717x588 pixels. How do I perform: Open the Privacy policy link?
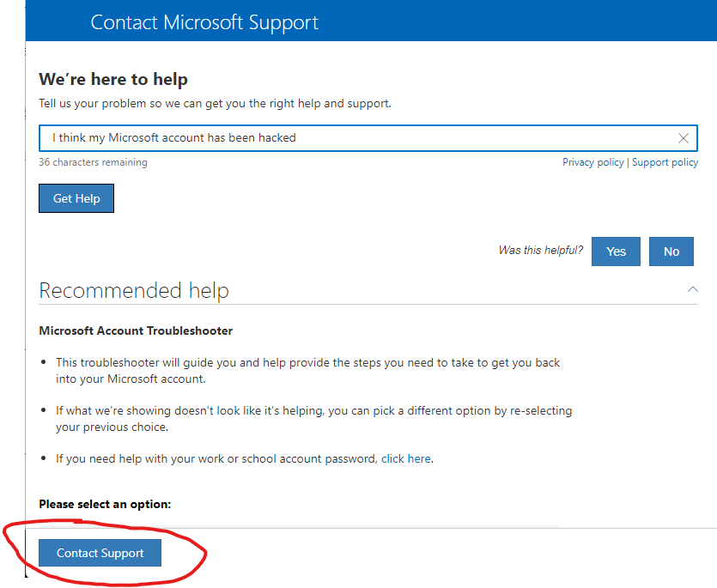(x=592, y=162)
